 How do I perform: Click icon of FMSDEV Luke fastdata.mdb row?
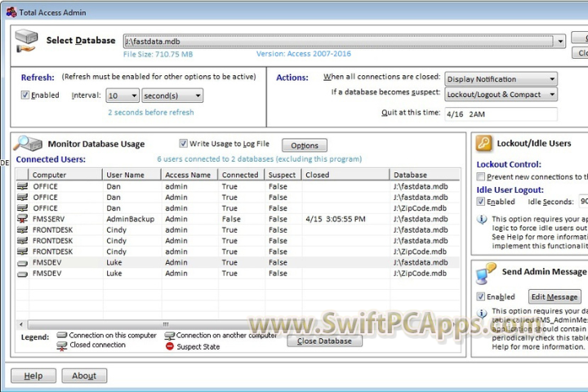point(23,263)
